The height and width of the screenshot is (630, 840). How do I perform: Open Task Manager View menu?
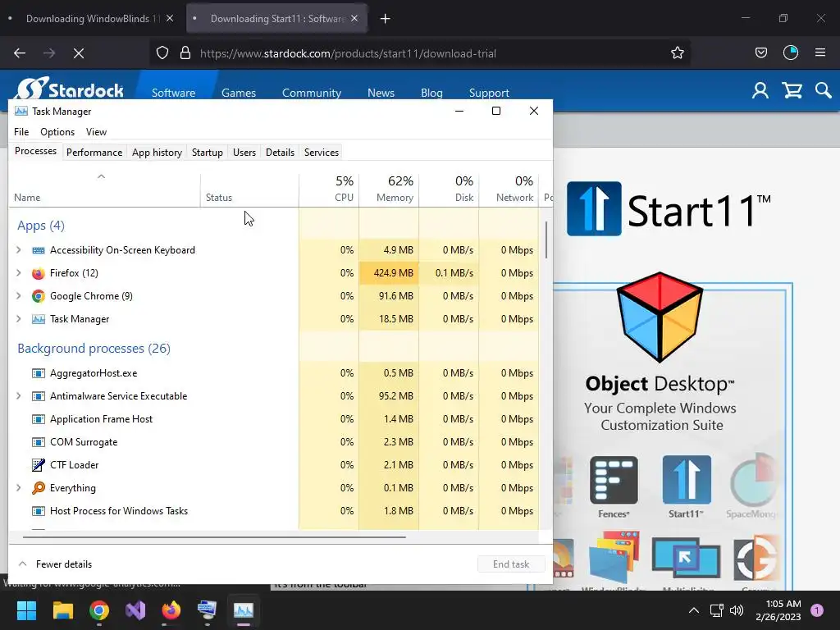click(97, 132)
